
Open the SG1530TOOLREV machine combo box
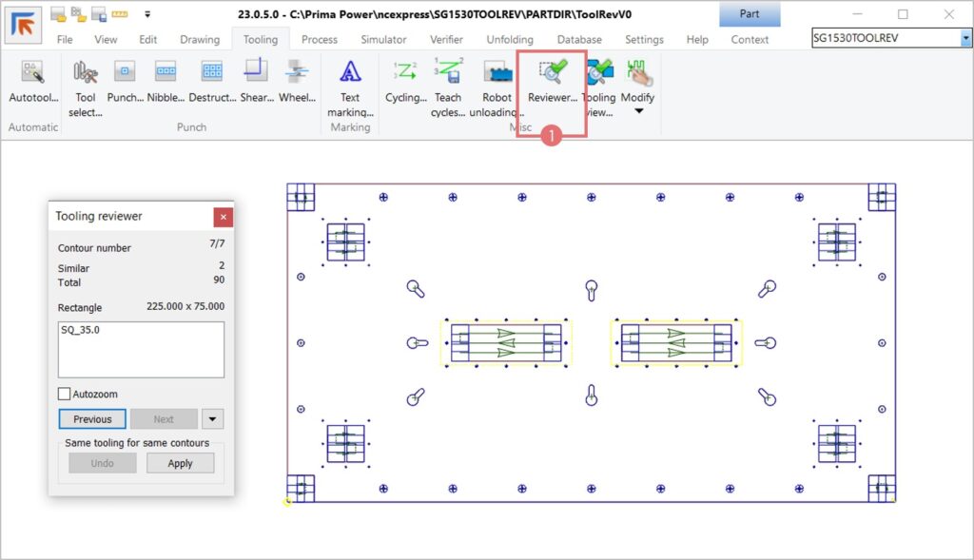tap(891, 39)
